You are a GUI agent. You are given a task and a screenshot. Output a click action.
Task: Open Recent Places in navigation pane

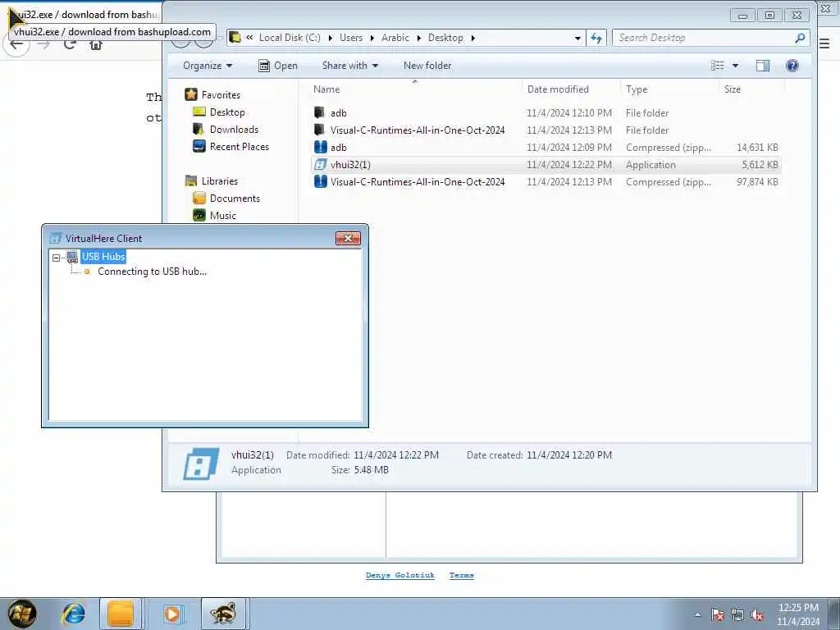click(239, 146)
